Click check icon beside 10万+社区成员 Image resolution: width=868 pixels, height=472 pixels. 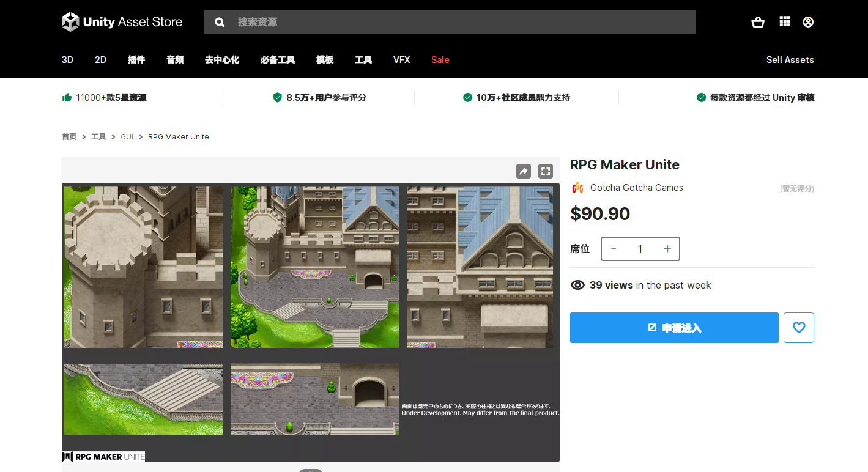tap(467, 97)
